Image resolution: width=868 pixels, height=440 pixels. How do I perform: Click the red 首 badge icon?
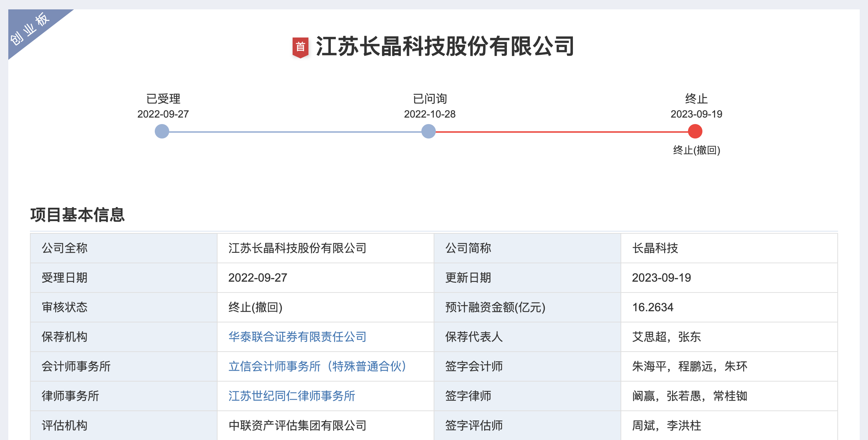coord(300,47)
